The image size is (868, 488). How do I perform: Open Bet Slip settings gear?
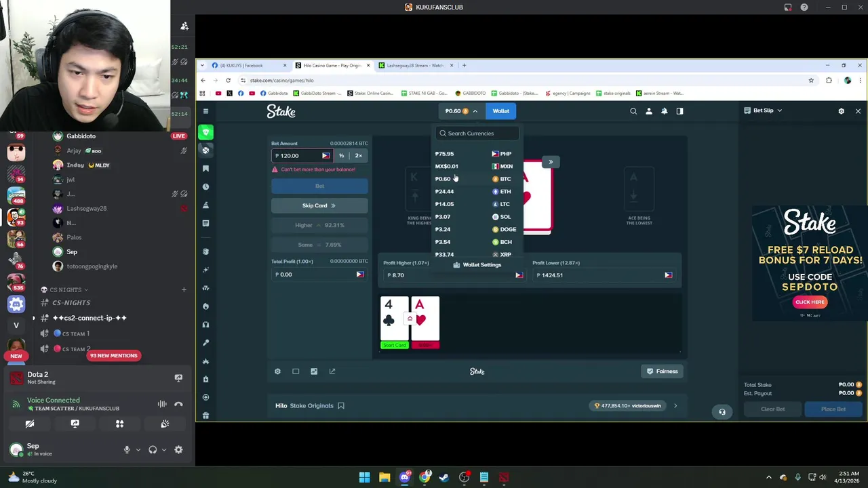(842, 111)
